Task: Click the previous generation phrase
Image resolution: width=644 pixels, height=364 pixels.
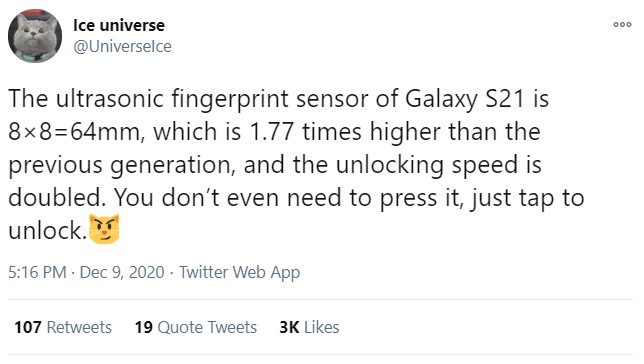Action: coord(121,166)
